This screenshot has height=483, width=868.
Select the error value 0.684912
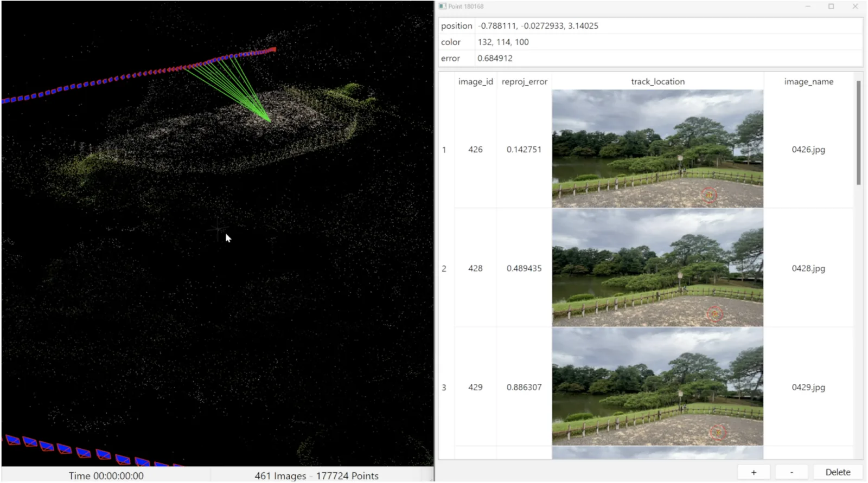click(495, 59)
